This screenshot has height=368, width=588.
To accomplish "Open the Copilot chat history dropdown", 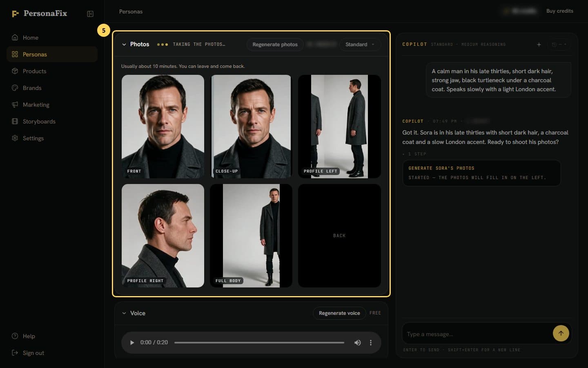I will [559, 45].
